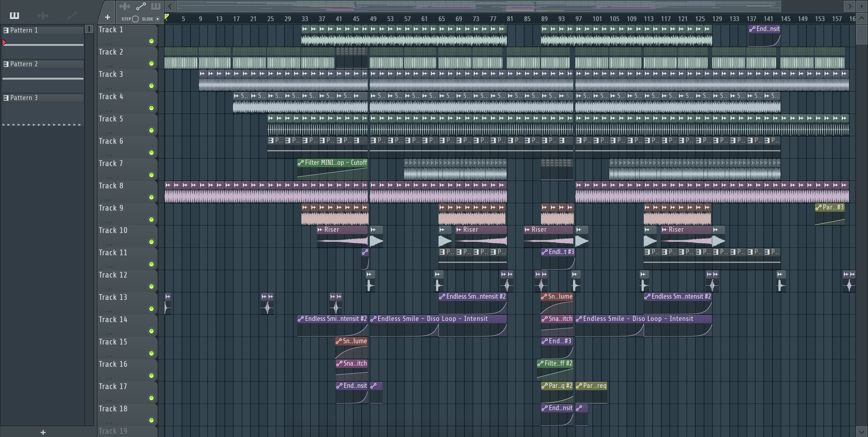The width and height of the screenshot is (868, 437).
Task: Click the green playhead marker at bar 1
Action: point(166,17)
